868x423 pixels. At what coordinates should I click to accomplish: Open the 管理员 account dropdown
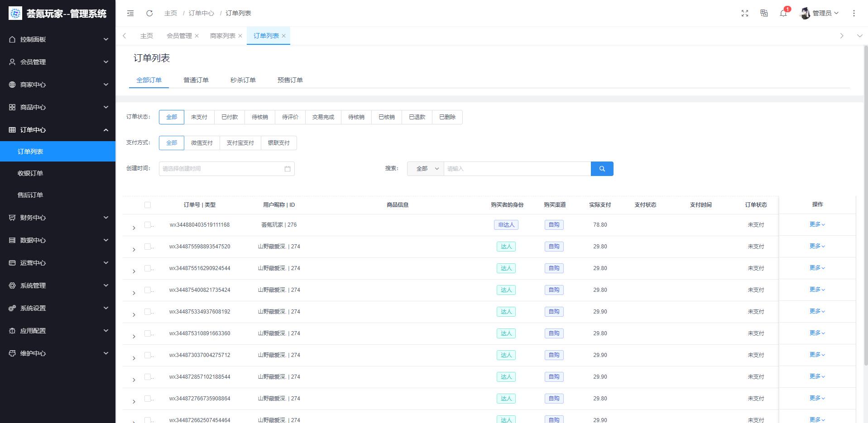point(825,13)
